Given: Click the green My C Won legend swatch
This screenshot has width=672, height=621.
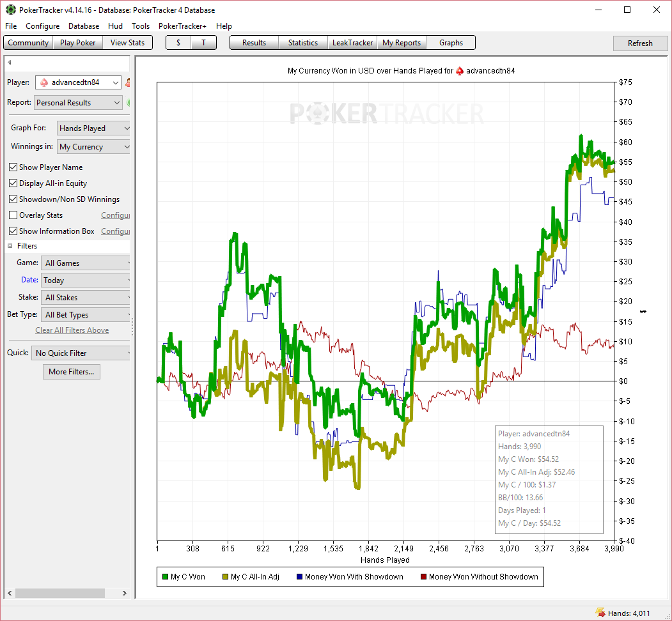Looking at the screenshot, I should pyautogui.click(x=166, y=577).
